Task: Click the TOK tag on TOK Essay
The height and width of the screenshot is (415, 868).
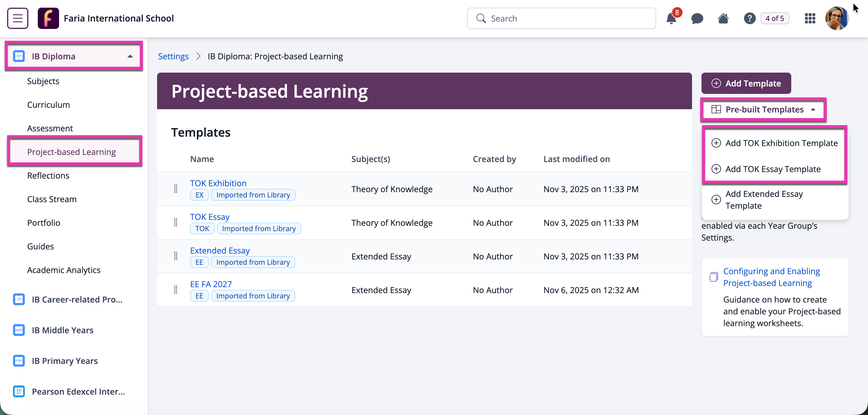Action: (202, 228)
